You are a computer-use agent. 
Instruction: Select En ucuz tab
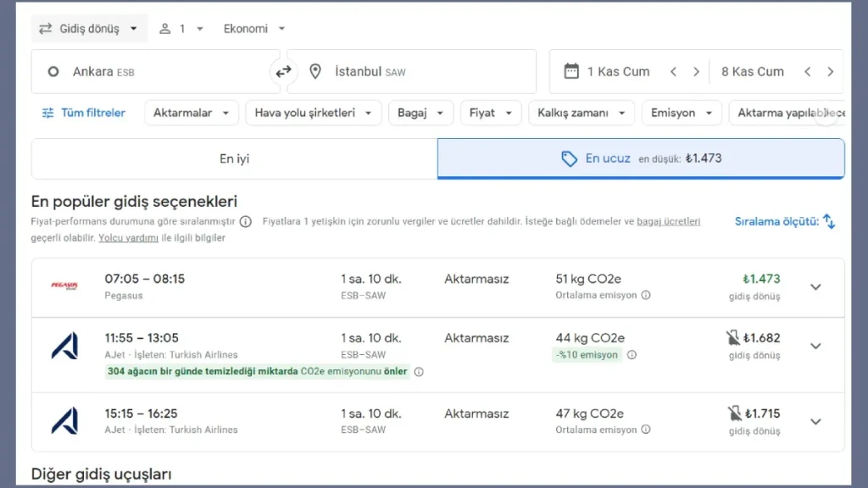coord(641,158)
